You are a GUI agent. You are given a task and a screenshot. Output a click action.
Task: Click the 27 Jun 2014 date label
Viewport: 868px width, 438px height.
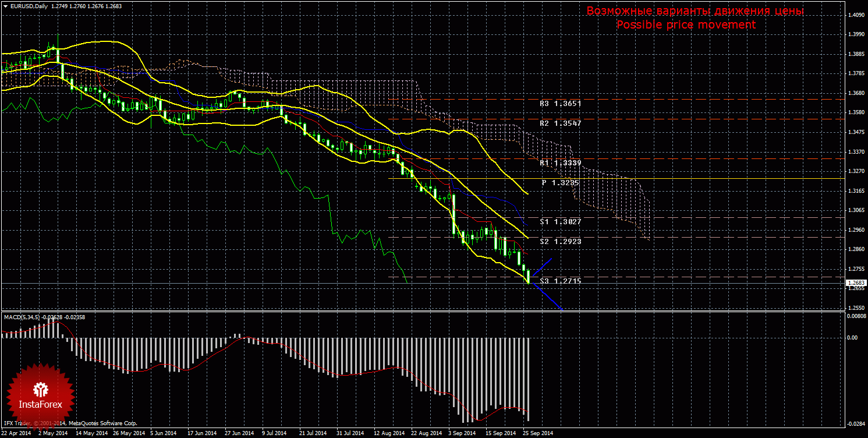click(x=239, y=433)
